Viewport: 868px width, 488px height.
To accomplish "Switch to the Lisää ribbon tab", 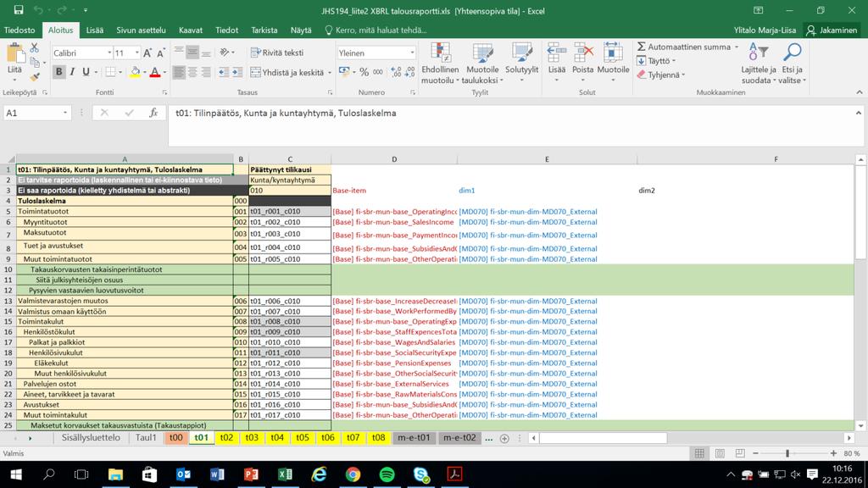I will point(95,30).
